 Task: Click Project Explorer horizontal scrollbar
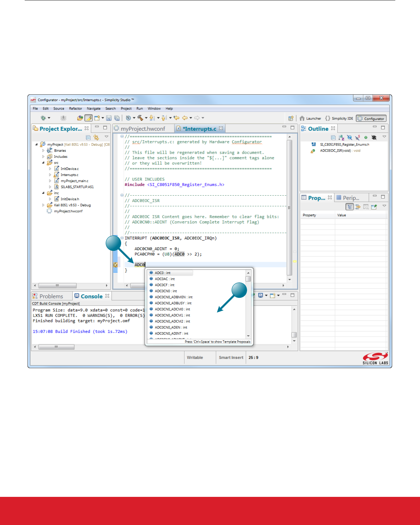[57, 285]
